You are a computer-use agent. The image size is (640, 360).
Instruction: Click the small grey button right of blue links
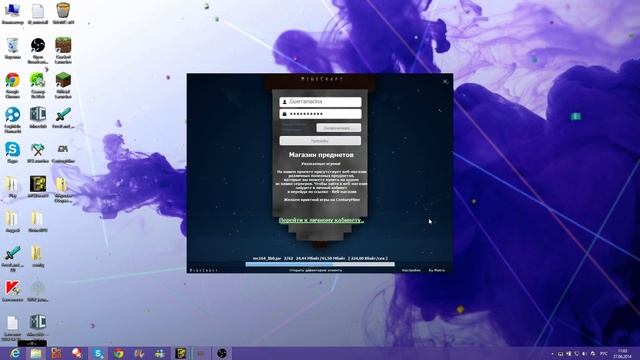coord(339,128)
